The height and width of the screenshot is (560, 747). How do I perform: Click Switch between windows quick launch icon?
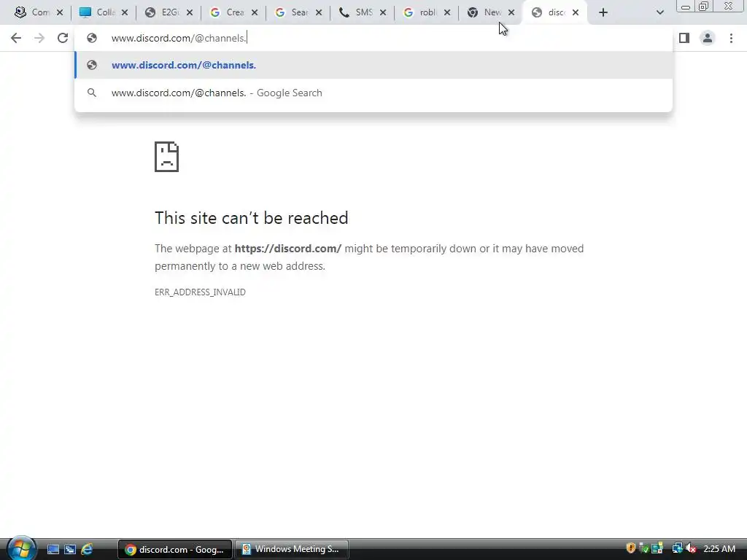(x=70, y=550)
